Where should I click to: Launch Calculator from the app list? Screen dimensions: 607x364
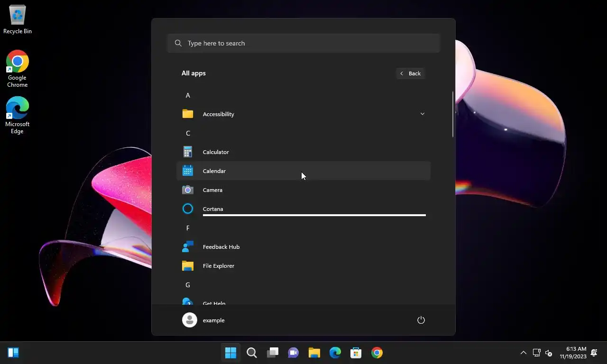(x=303, y=152)
